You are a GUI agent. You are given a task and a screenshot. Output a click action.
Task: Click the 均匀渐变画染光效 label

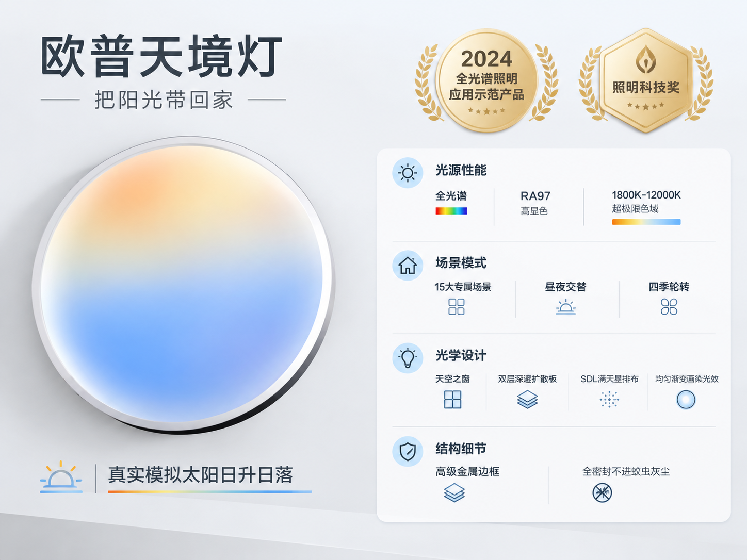687,379
